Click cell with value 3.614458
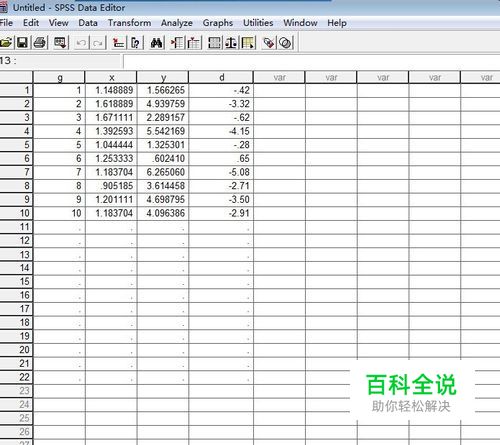Viewport: 500px width, 445px height. tap(163, 186)
